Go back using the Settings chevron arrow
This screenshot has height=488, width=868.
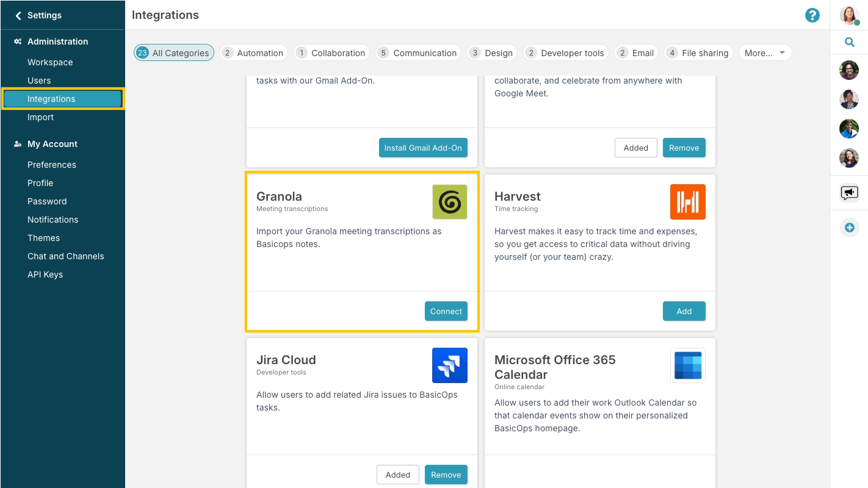point(18,16)
